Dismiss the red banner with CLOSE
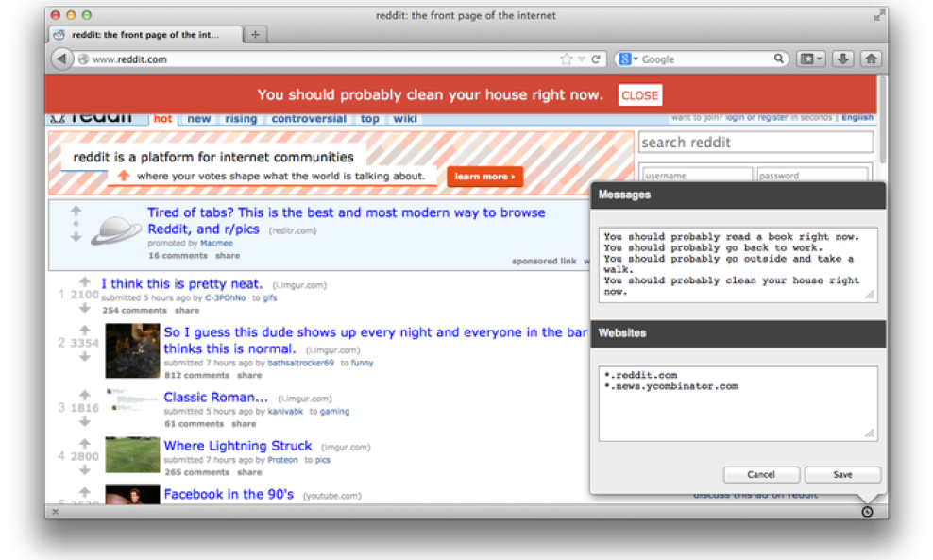Screen dimensions: 933x560 pos(639,95)
